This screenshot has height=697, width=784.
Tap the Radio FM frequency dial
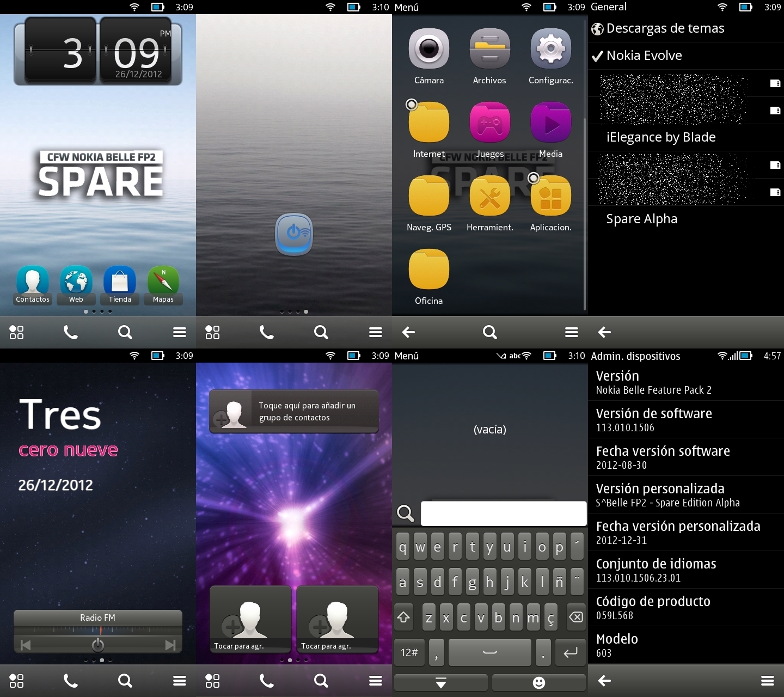(x=98, y=631)
